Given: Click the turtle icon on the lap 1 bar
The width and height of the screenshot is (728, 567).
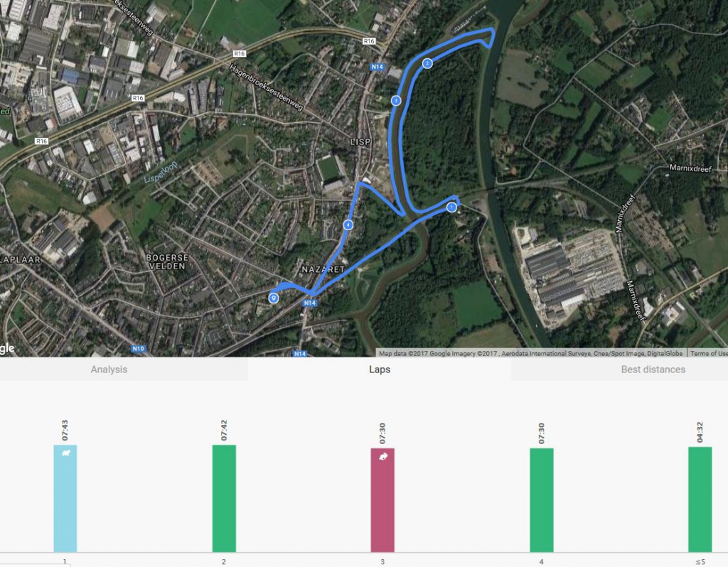Looking at the screenshot, I should coord(65,453).
